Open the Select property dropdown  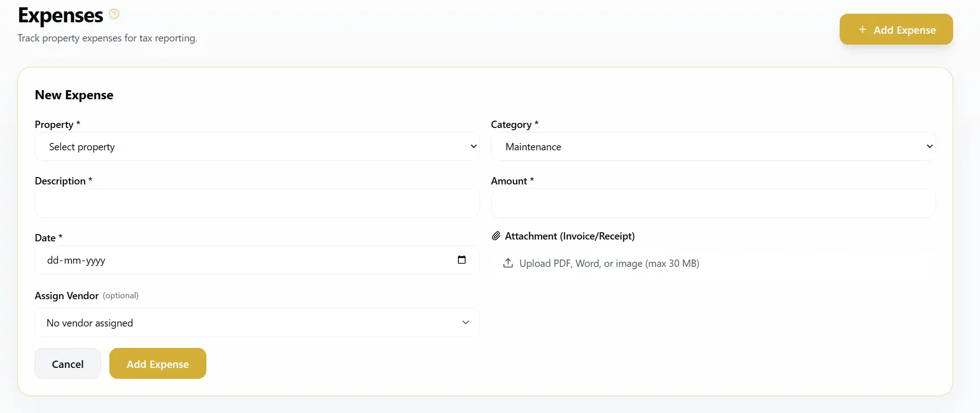(x=257, y=147)
